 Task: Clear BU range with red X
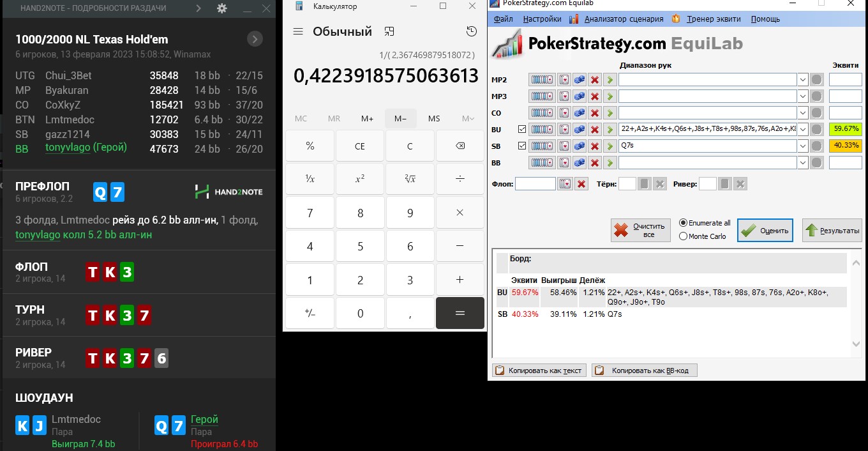tap(594, 130)
